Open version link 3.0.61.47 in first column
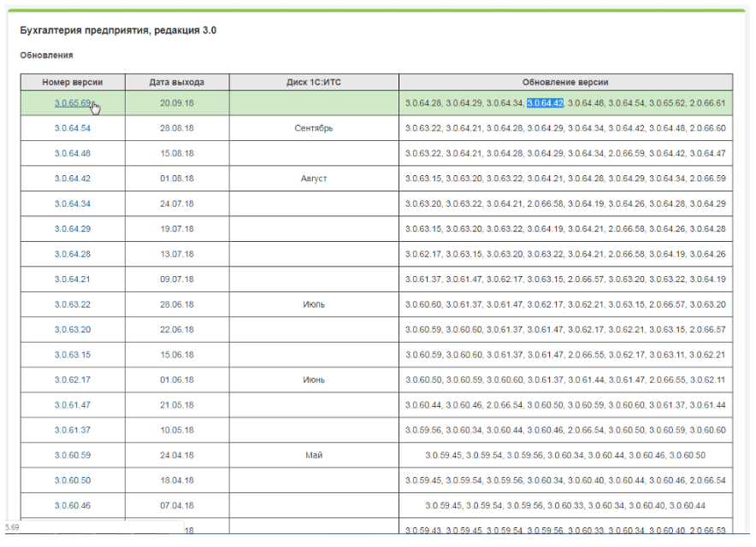 pos(73,405)
